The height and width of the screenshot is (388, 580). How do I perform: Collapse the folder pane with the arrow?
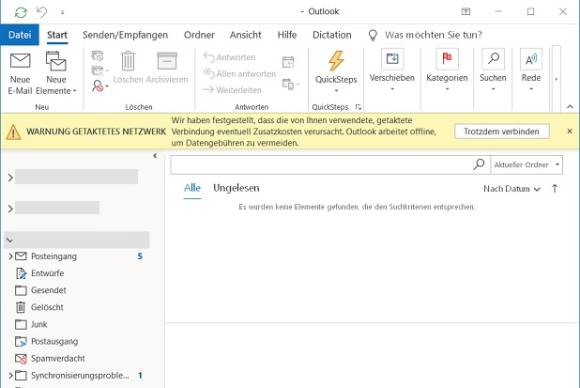155,156
